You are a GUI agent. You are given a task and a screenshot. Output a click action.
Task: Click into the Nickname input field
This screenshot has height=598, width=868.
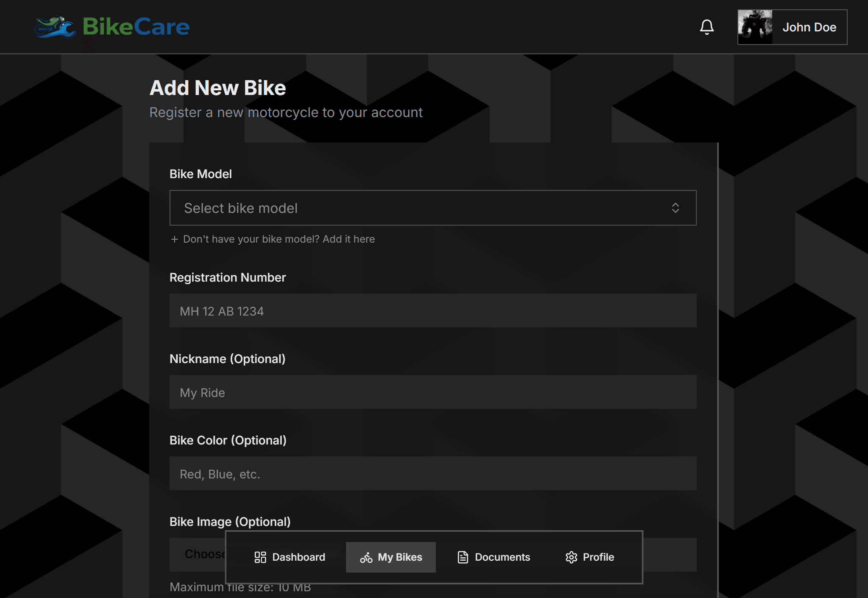(x=432, y=392)
